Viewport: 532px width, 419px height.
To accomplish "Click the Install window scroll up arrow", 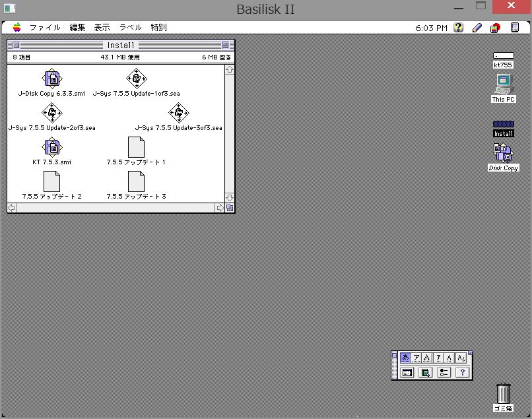I will pos(230,69).
